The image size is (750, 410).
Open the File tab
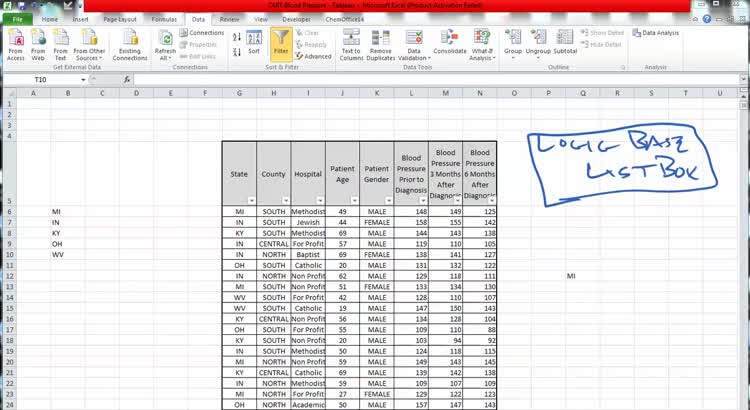pyautogui.click(x=18, y=20)
